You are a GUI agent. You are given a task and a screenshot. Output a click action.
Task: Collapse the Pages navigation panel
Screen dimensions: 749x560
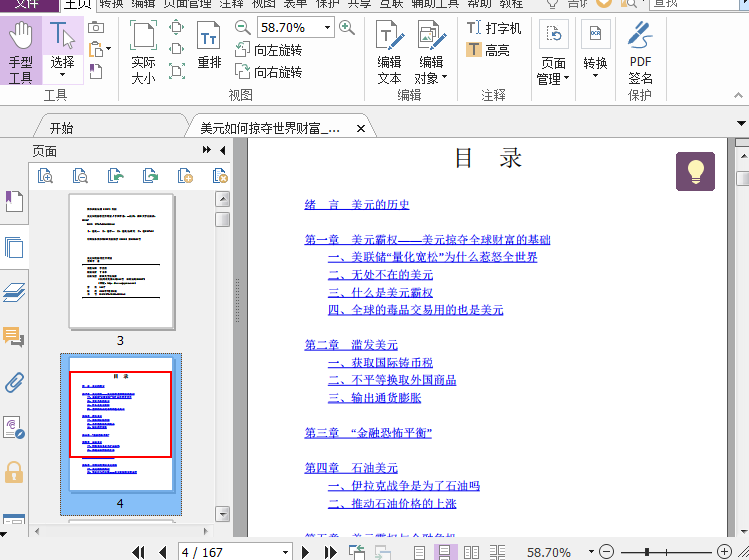click(x=223, y=151)
